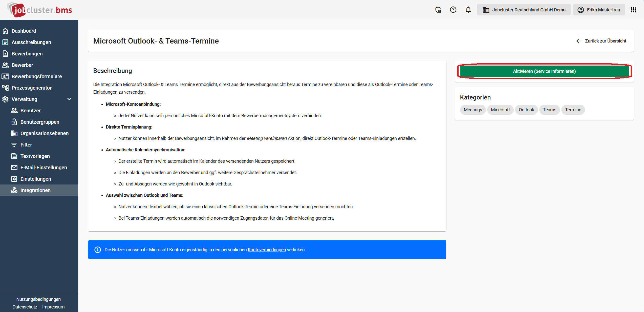Click the back arrow next to Zurück zur Übersicht
This screenshot has width=644, height=312.
click(x=579, y=41)
